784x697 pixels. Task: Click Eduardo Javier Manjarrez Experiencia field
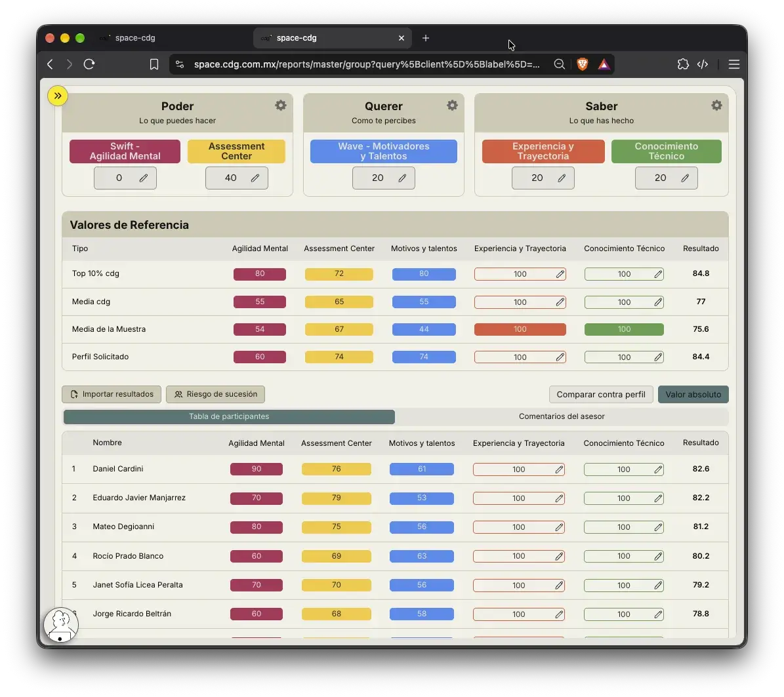519,498
